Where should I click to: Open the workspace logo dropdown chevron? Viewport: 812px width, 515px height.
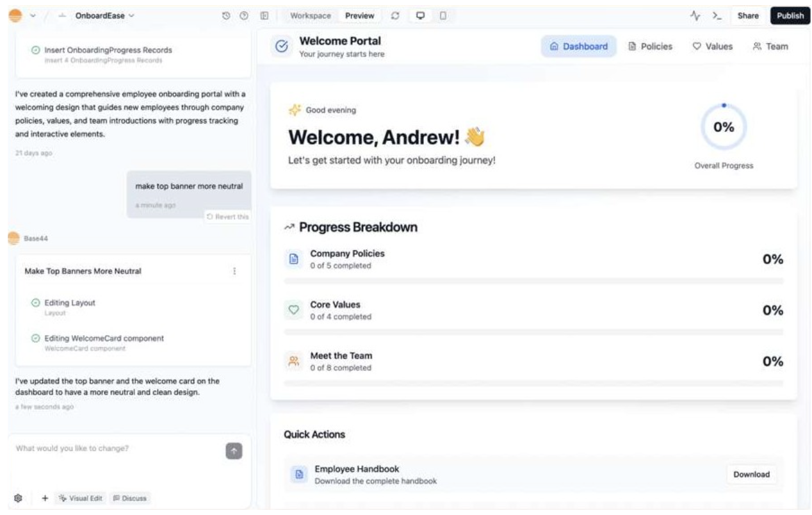click(x=33, y=16)
